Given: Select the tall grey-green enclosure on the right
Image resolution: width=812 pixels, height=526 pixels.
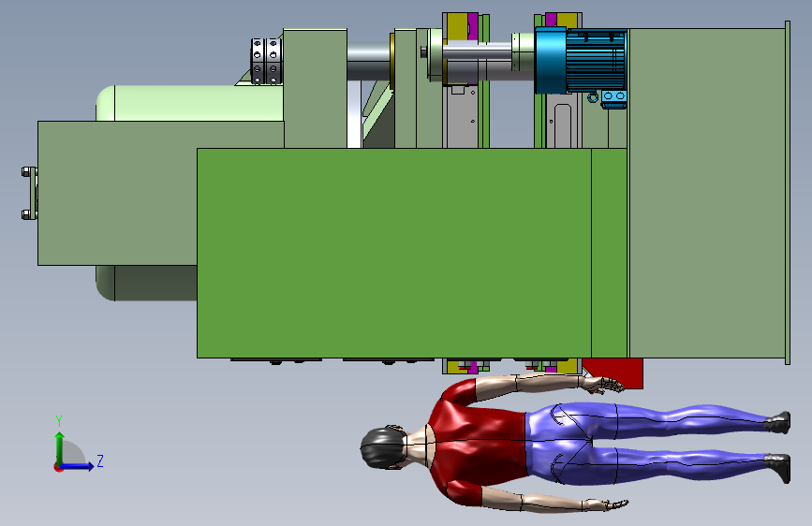Looking at the screenshot, I should click(707, 193).
